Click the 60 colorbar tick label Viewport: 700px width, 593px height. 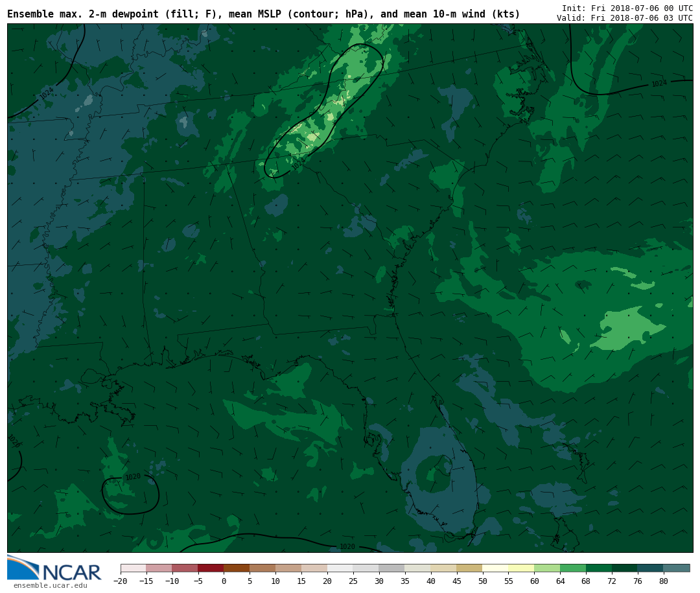tap(534, 581)
